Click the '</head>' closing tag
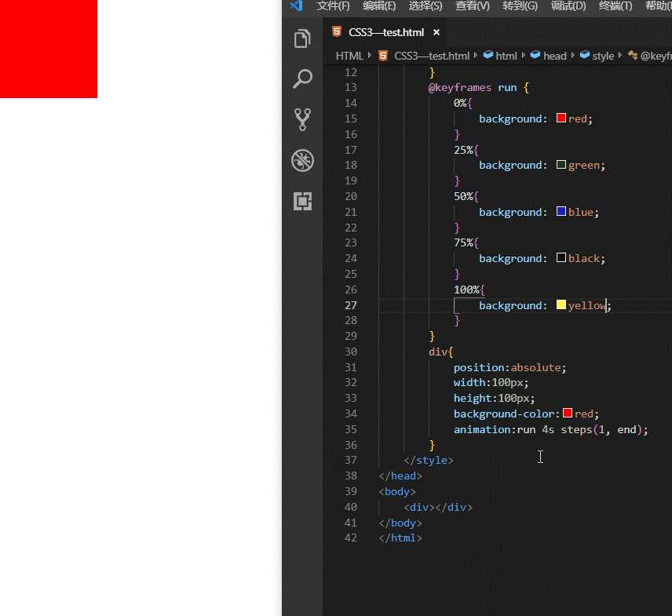Image resolution: width=672 pixels, height=616 pixels. point(400,476)
